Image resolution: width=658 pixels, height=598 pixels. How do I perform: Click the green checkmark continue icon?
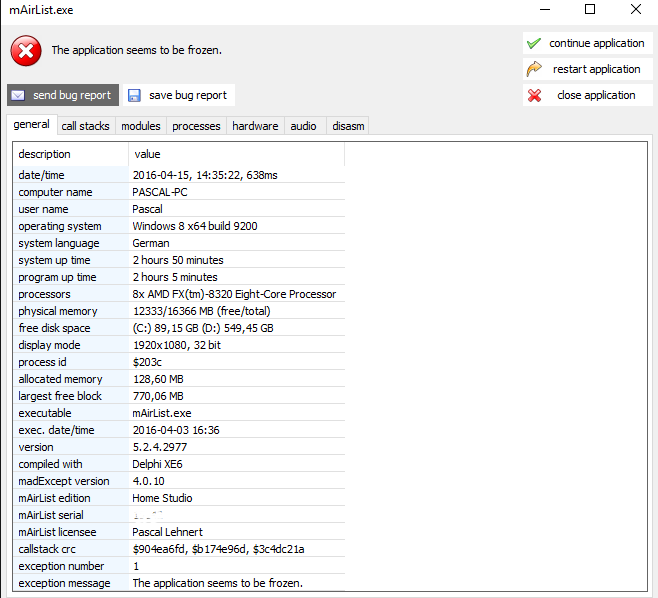point(534,43)
